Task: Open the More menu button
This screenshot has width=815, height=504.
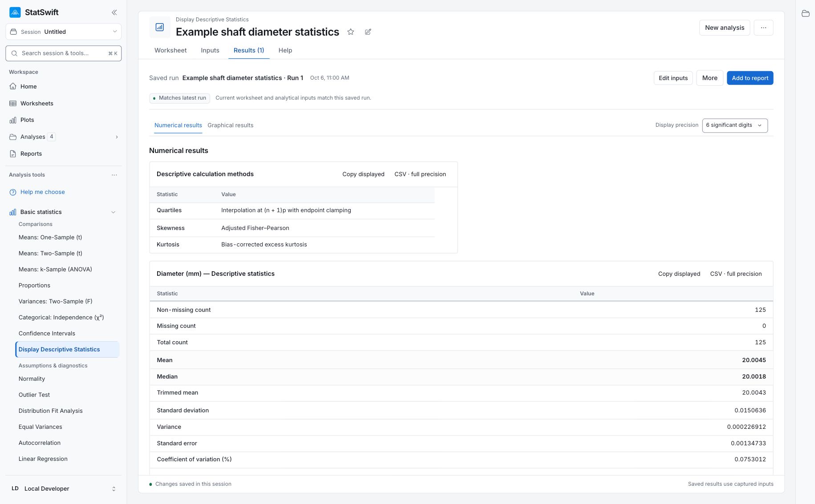Action: click(710, 78)
